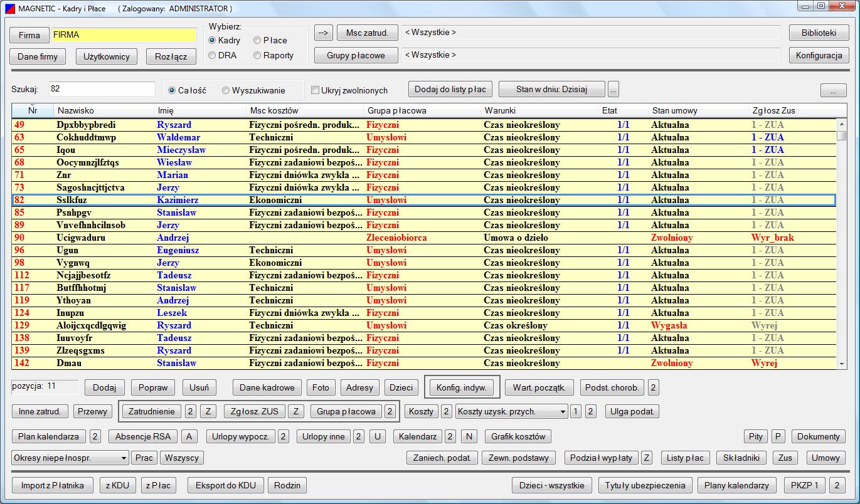Click Zgłosz. ZUS button
Screen dimensions: 860x504
pos(254,412)
